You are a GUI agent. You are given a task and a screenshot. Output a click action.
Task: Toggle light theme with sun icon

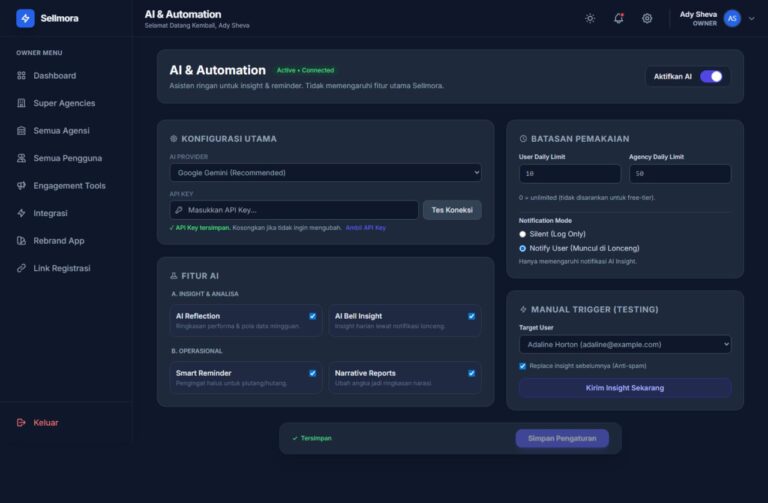pyautogui.click(x=590, y=18)
